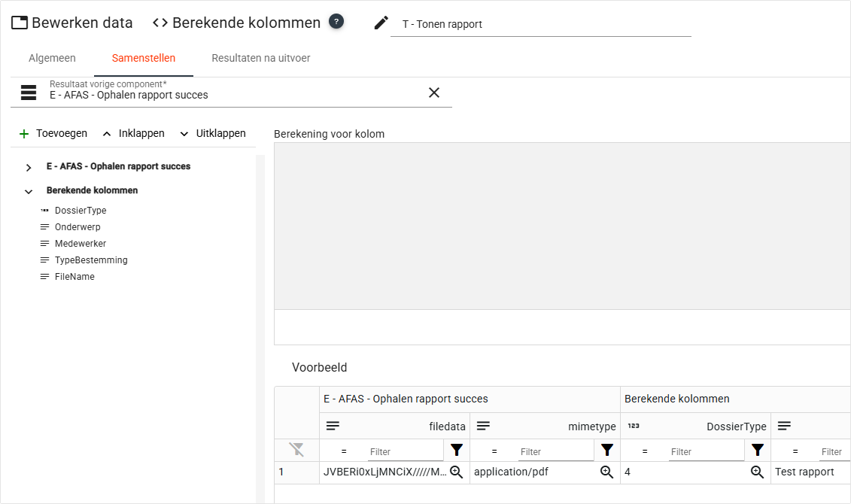Click the help question mark icon

[x=336, y=22]
